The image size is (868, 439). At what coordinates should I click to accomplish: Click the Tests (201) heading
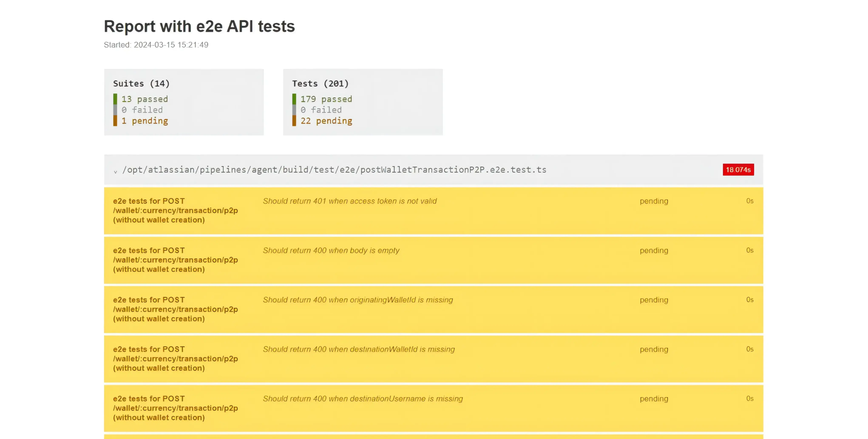click(x=320, y=83)
